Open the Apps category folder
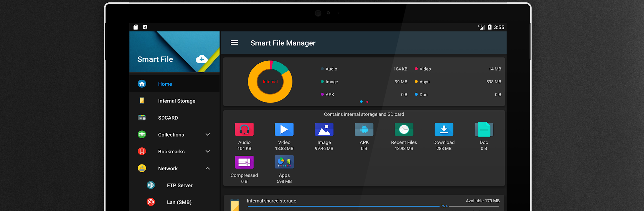The width and height of the screenshot is (644, 211). point(284,169)
